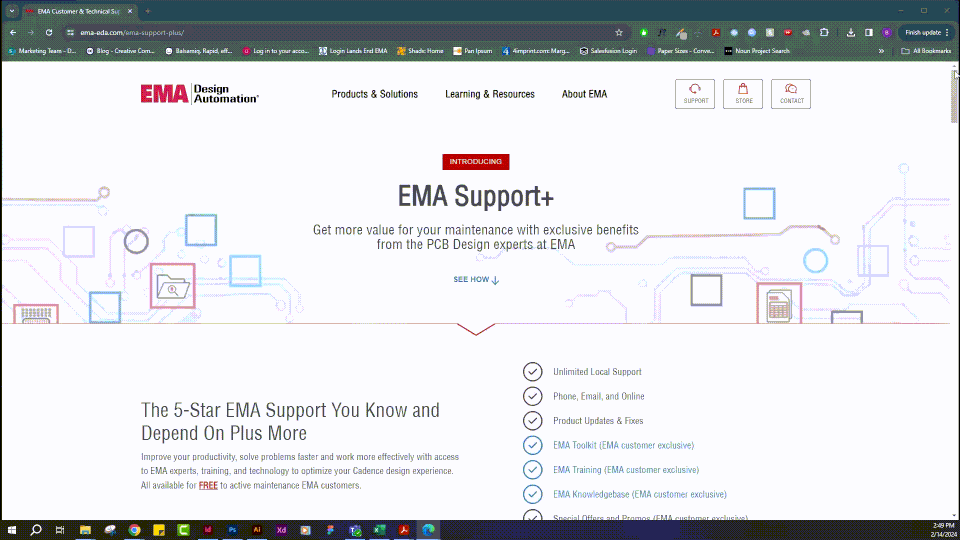Launch Adobe Photoshop from the taskbar
This screenshot has width=960, height=540.
(x=232, y=530)
